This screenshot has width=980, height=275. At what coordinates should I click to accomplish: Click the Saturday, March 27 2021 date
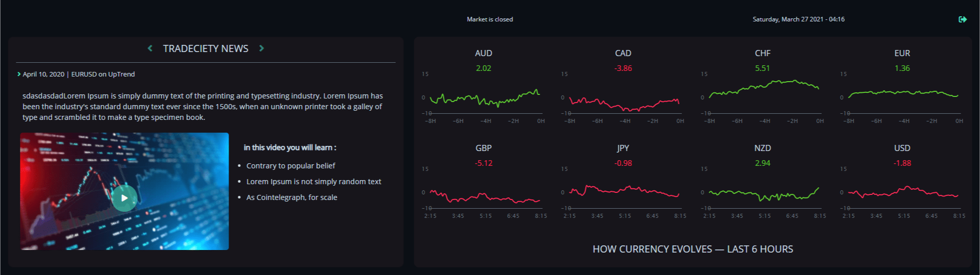(798, 19)
